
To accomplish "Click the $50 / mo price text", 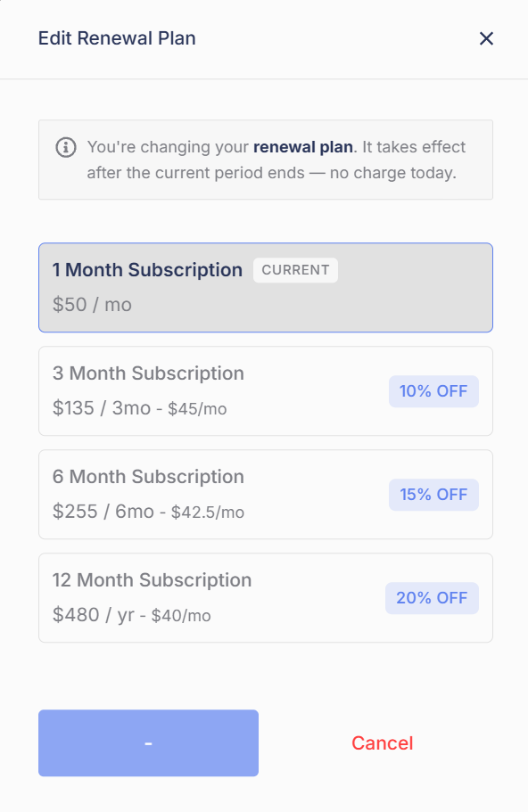I will pyautogui.click(x=92, y=305).
